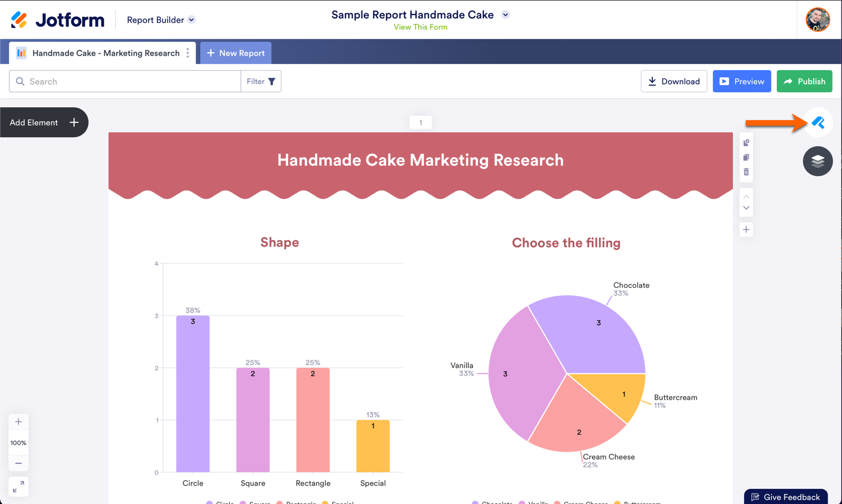Open the Filter dropdown
The width and height of the screenshot is (842, 504).
tap(261, 82)
